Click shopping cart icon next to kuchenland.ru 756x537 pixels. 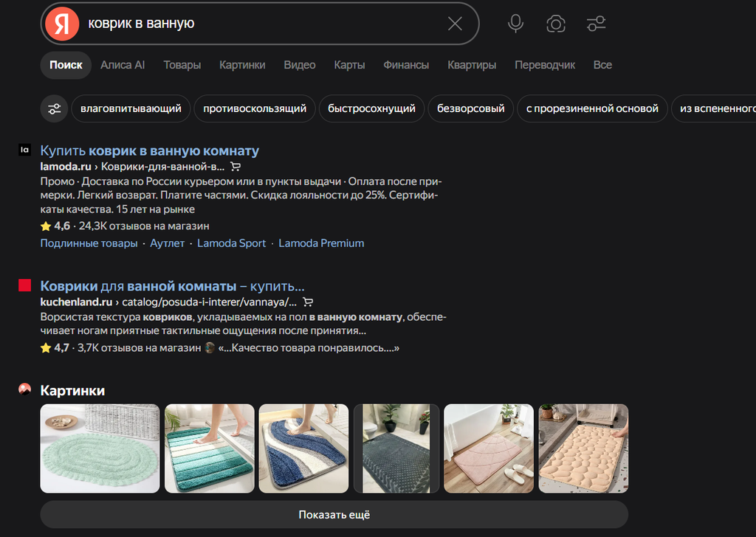click(308, 302)
